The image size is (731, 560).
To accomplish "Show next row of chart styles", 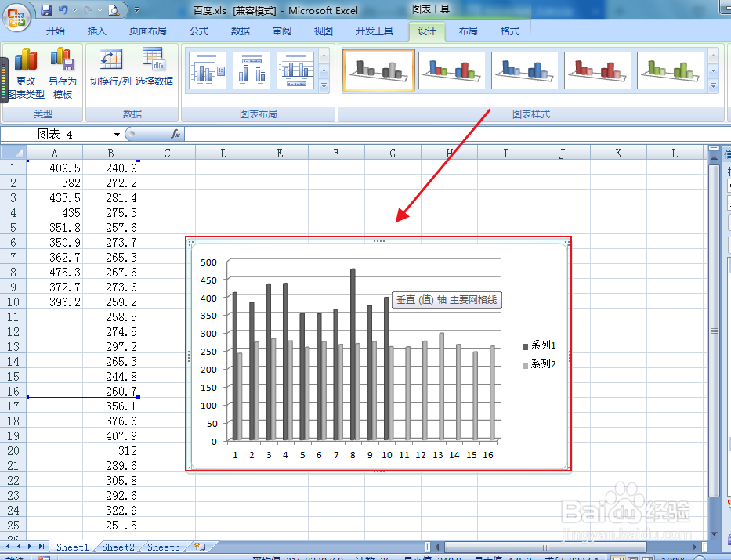I will [x=713, y=71].
